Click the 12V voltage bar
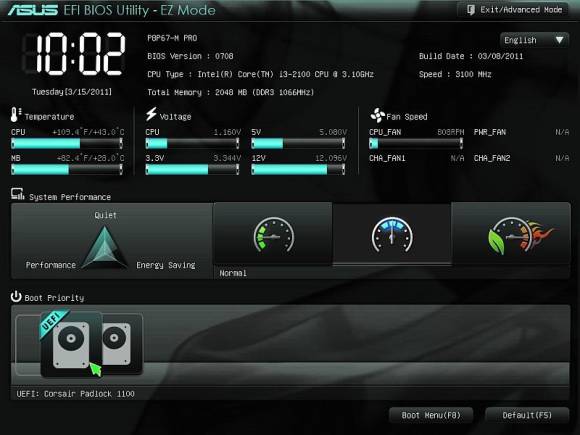 pos(298,169)
